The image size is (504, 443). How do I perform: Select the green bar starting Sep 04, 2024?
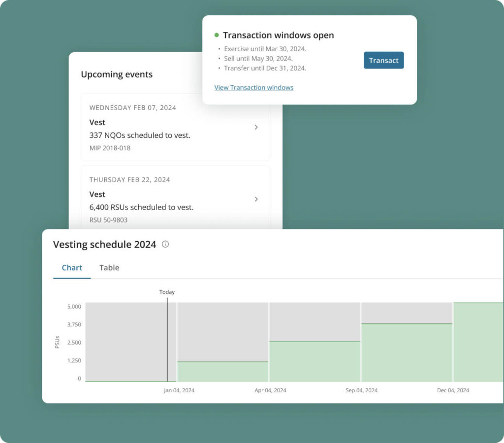click(407, 352)
